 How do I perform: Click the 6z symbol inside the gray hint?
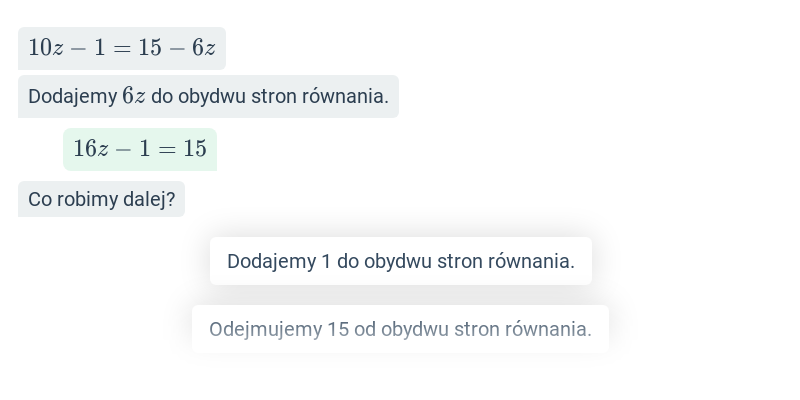(x=134, y=96)
